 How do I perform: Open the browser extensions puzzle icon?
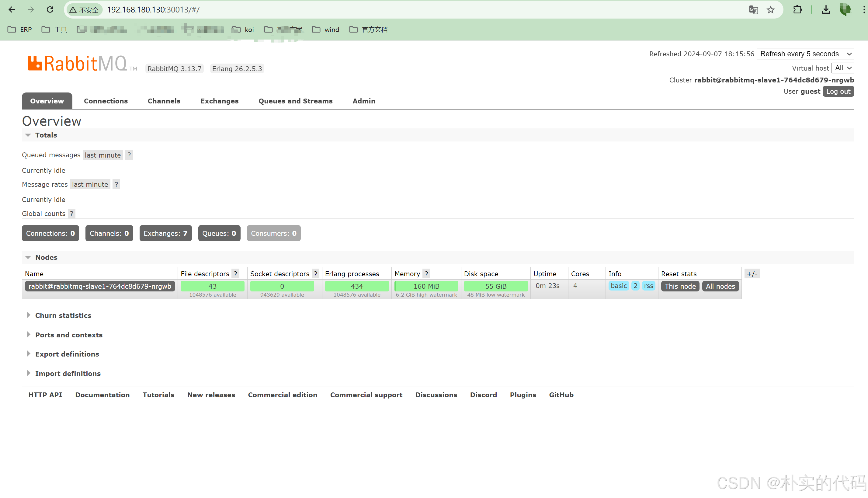pos(797,9)
